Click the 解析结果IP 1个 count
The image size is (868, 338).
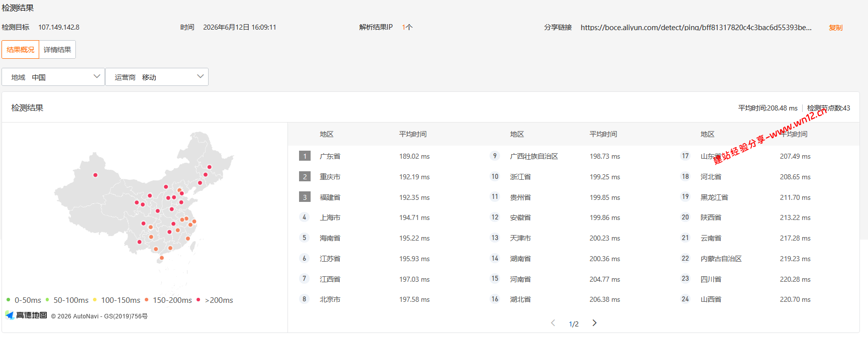coord(407,27)
